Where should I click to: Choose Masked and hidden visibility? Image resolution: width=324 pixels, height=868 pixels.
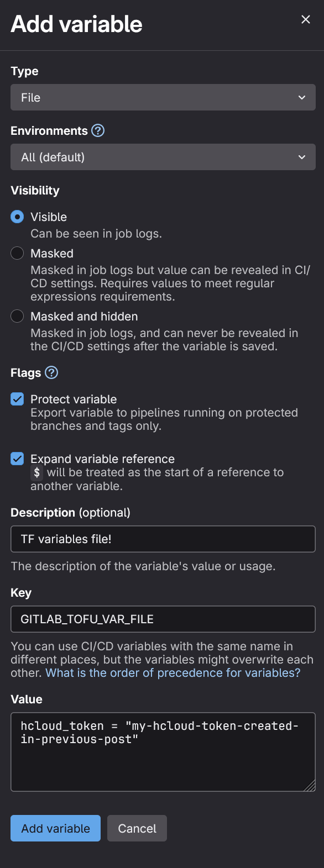tap(17, 316)
